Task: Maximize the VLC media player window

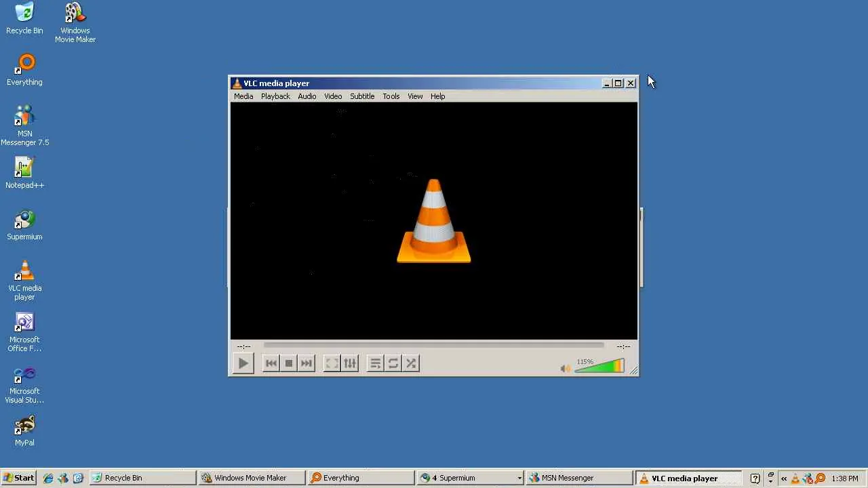Action: coord(618,83)
